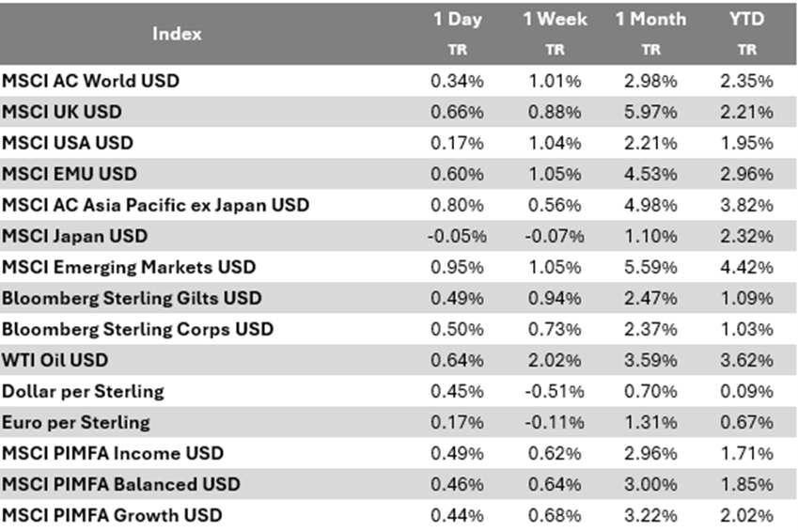The height and width of the screenshot is (532, 798).
Task: Click the WTI Oil USD row label
Action: 55,360
